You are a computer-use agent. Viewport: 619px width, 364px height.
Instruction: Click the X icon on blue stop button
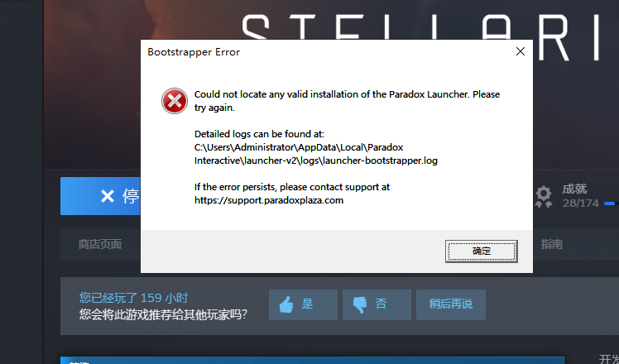pyautogui.click(x=108, y=196)
